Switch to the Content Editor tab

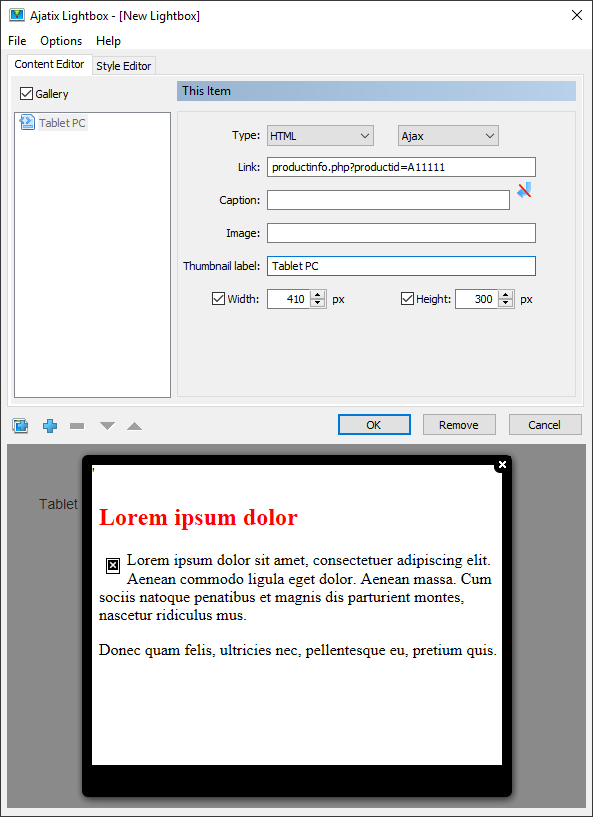tap(50, 64)
